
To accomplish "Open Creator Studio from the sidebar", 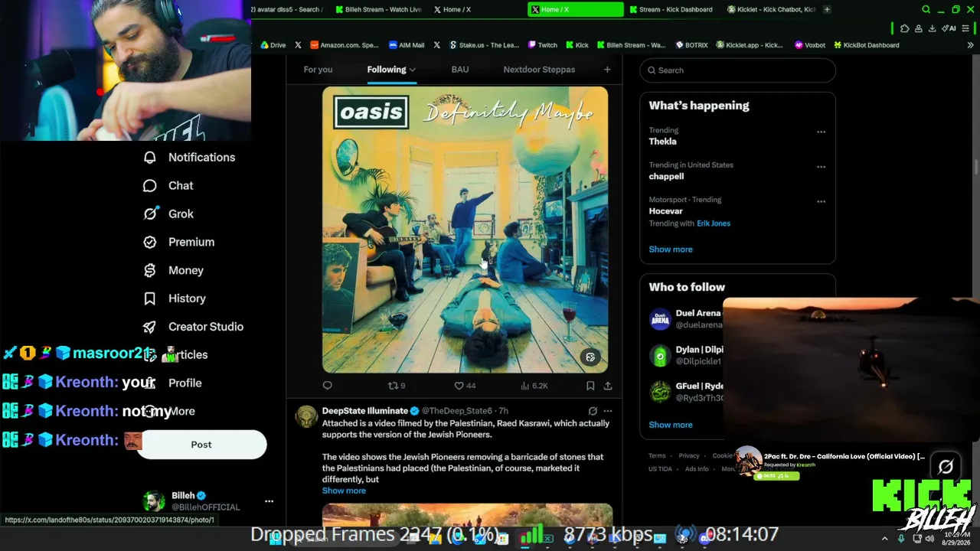I will coord(194,327).
